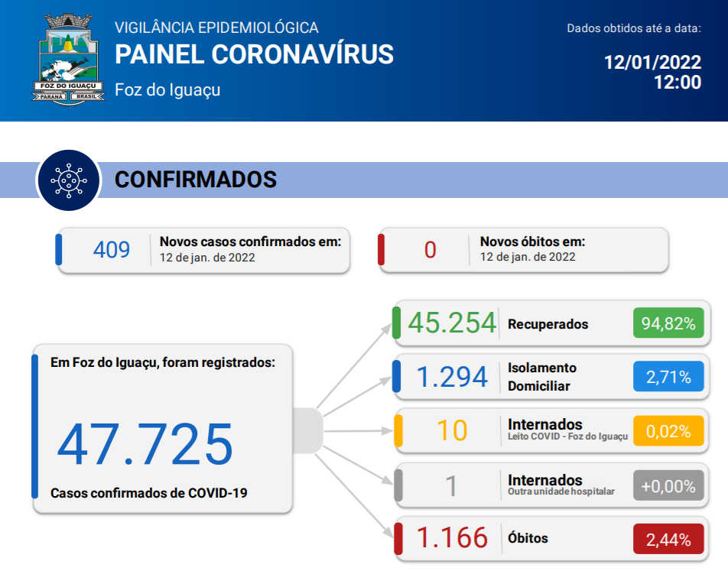Image resolution: width=728 pixels, height=571 pixels.
Task: Click the coronavirus icon beside Confirmados
Action: (69, 180)
